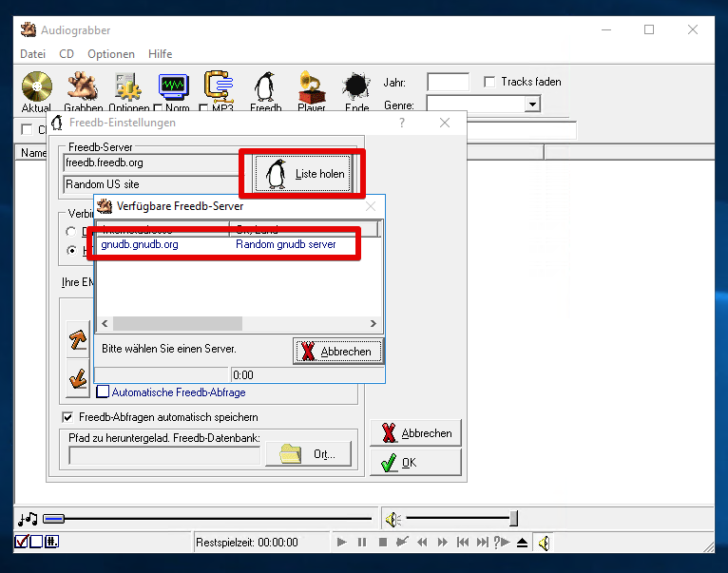Image resolution: width=728 pixels, height=573 pixels.
Task: Click the Freedb database path field
Action: pyautogui.click(x=164, y=455)
